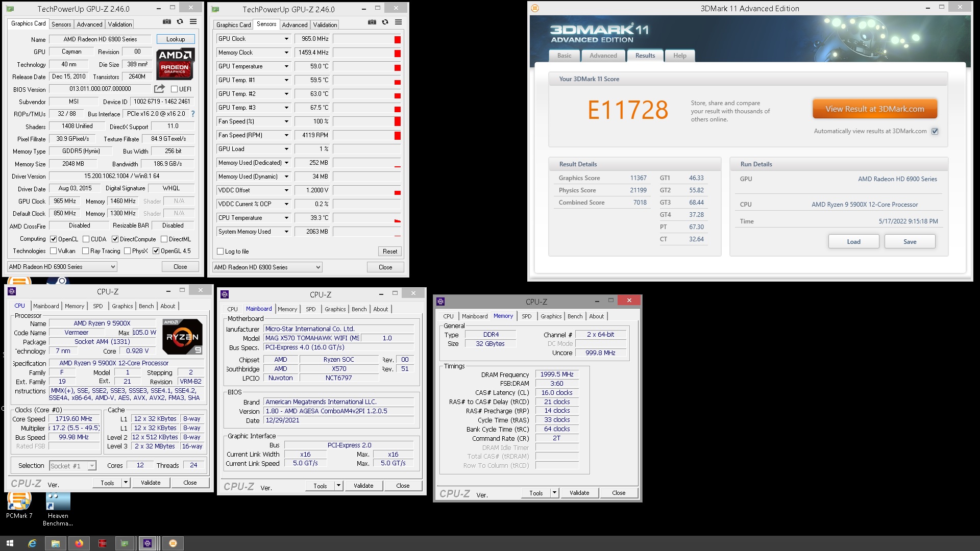This screenshot has width=980, height=551.
Task: Click Validate in CPU-Z Mainboard window
Action: tap(363, 486)
